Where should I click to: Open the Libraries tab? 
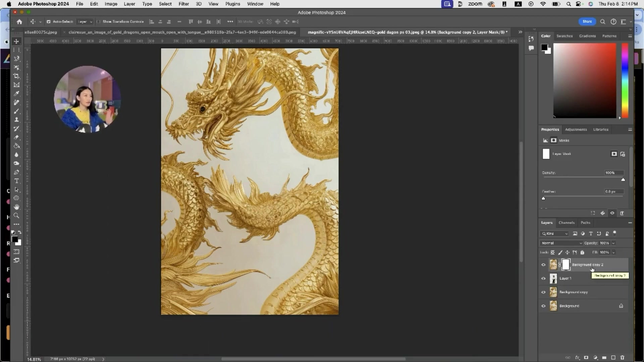coord(601,129)
